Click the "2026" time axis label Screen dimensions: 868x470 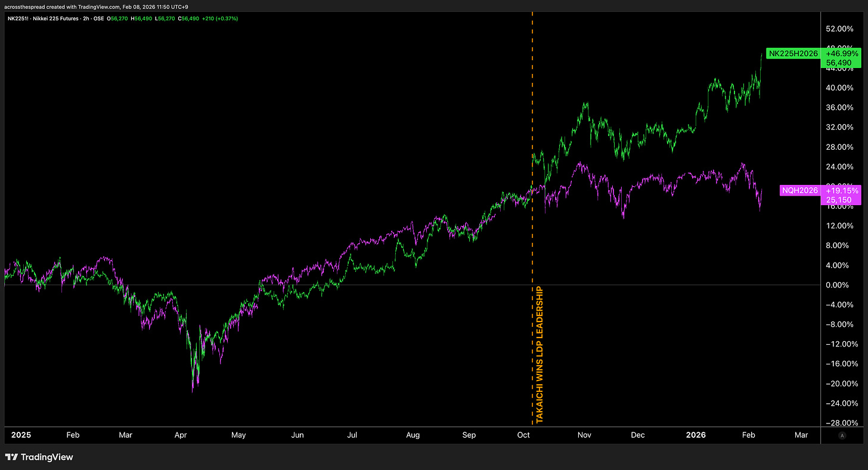click(695, 435)
